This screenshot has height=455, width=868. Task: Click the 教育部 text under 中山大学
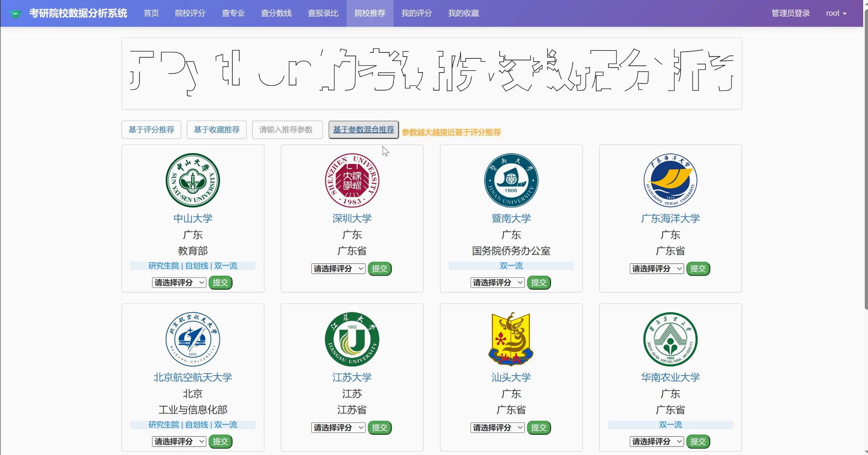pos(193,251)
